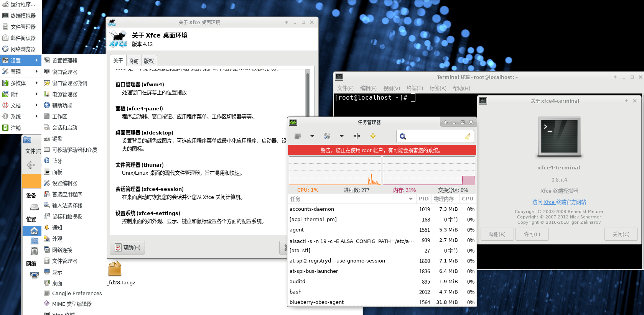The image size is (644, 315).
Task: Open 终端模拟器 from the applications menu
Action: coord(21,16)
